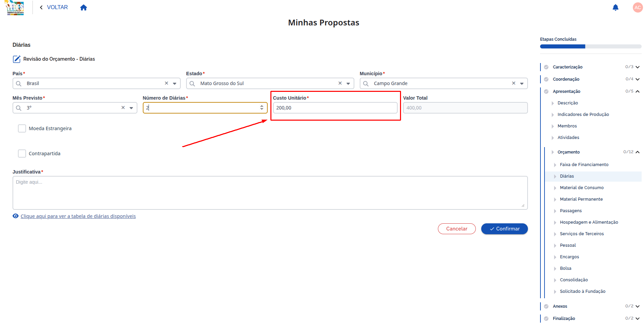Open Indicadores de Produção step
Viewport: 644px width, 324px height.
[x=583, y=115]
